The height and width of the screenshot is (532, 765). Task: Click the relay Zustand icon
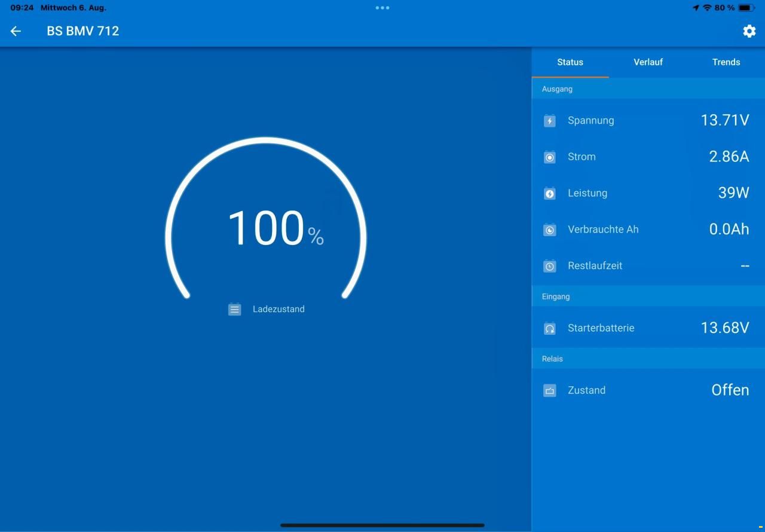pyautogui.click(x=550, y=390)
